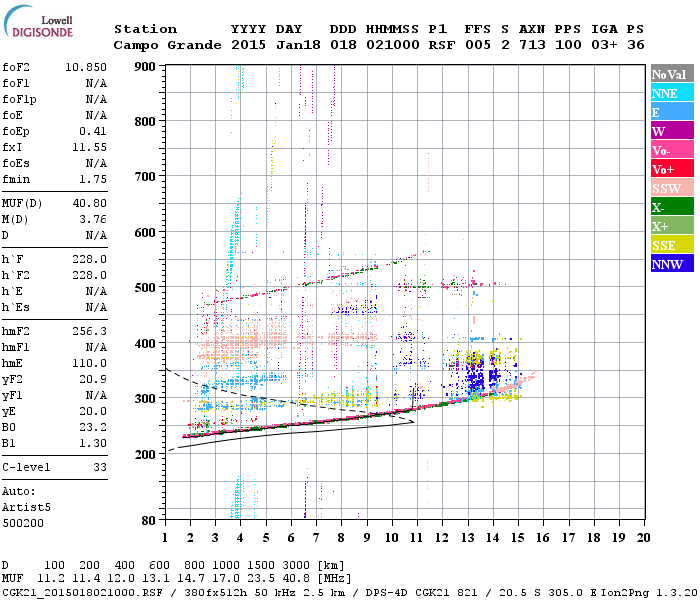Click the MUF 40.8 MHz table value

coord(297,579)
